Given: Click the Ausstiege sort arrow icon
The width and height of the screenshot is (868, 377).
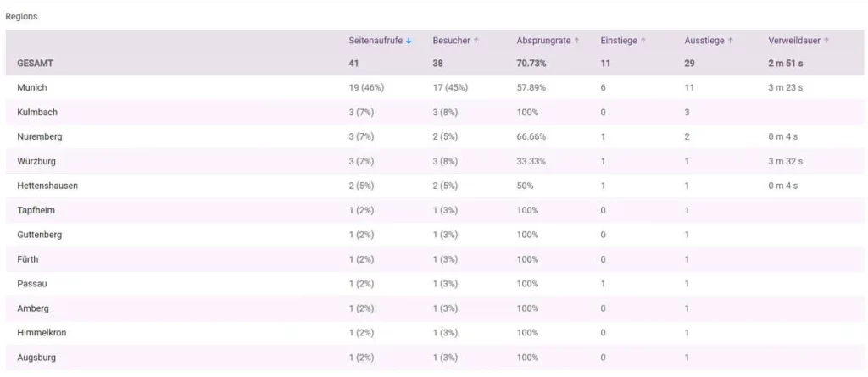Looking at the screenshot, I should [x=730, y=41].
